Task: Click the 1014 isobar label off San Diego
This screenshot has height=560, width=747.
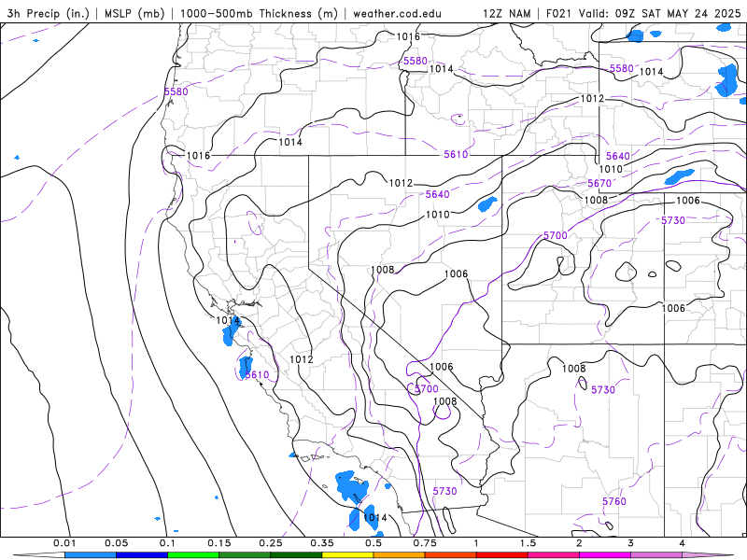Action: (375, 518)
